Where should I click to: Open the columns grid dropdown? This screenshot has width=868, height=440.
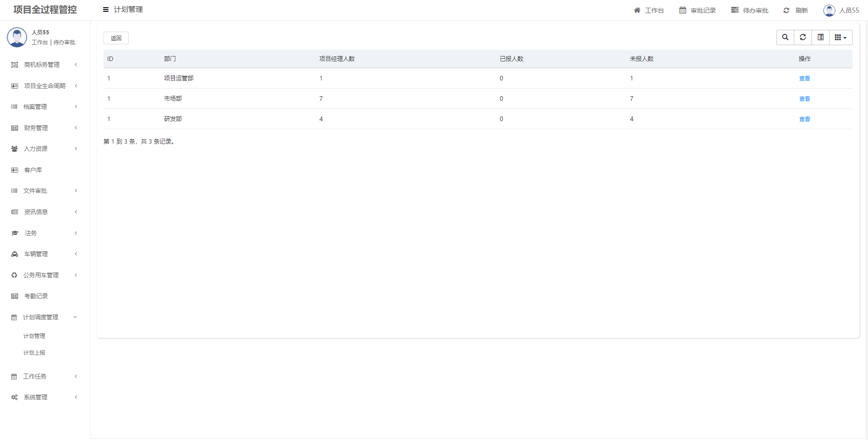click(840, 37)
